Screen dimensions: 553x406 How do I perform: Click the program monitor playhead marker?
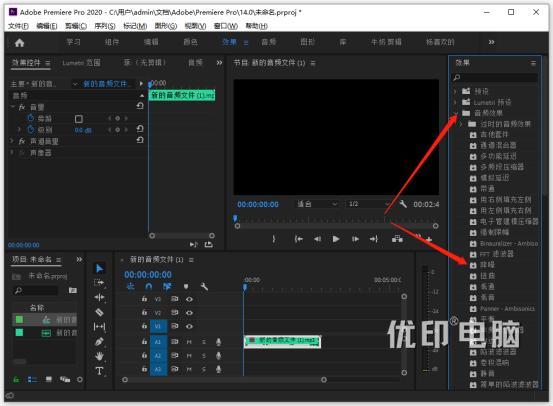[235, 218]
